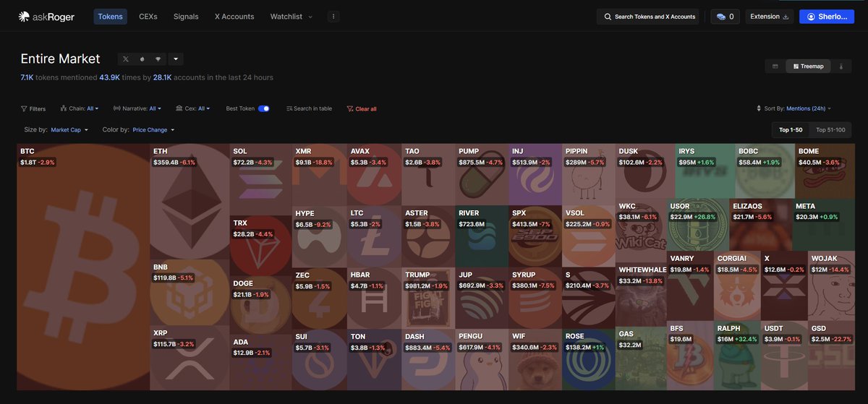868x404 pixels.
Task: Open the DOGE treemap tile
Action: (x=260, y=304)
